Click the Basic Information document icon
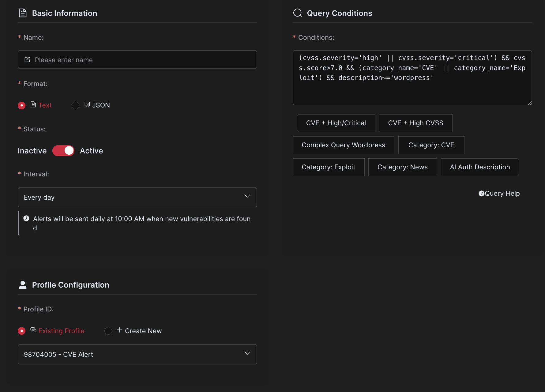The width and height of the screenshot is (545, 392). 23,13
